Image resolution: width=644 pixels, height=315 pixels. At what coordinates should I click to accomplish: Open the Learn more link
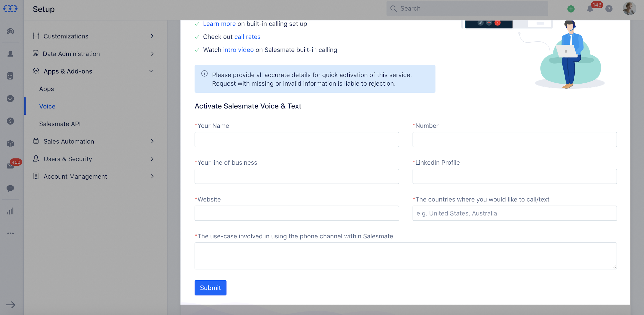219,24
